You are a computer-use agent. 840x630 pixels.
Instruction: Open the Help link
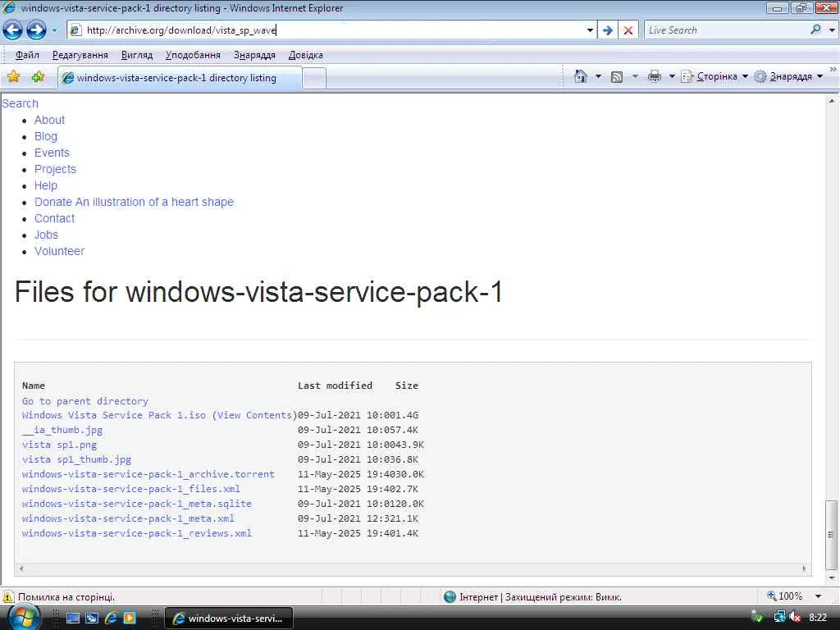46,186
